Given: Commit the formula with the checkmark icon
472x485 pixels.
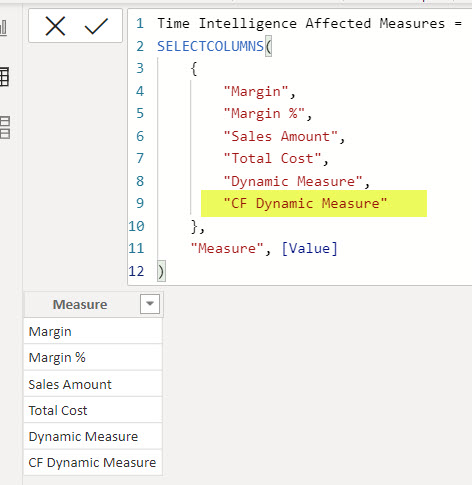Looking at the screenshot, I should pos(96,26).
